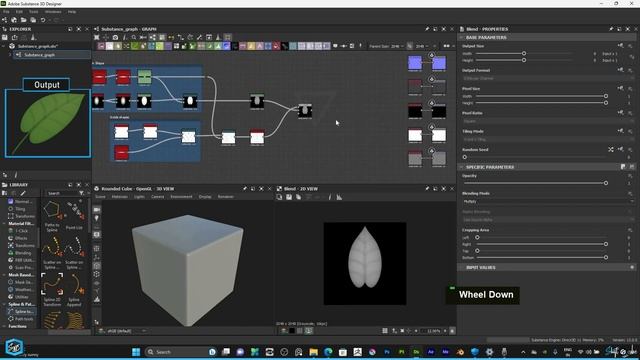
Task: Click the fit-to-view icon in Graph toolbar
Action: click(97, 37)
